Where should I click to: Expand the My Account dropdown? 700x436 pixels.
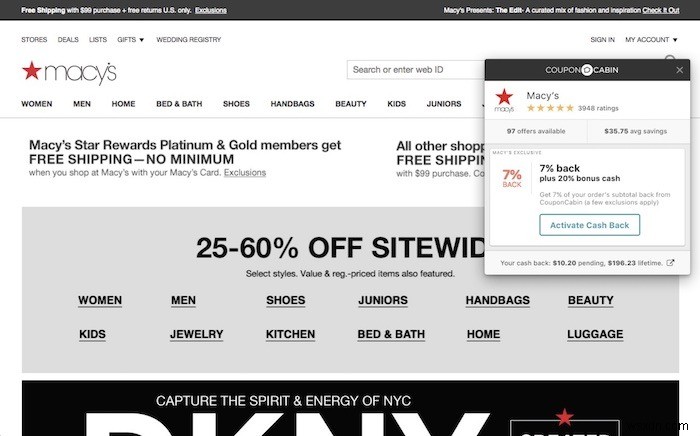click(x=651, y=40)
